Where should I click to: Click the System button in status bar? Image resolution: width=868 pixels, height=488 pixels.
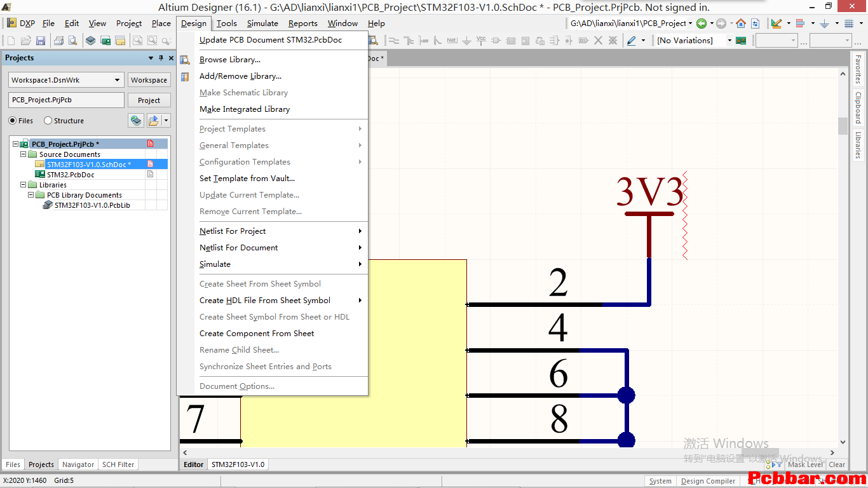660,481
